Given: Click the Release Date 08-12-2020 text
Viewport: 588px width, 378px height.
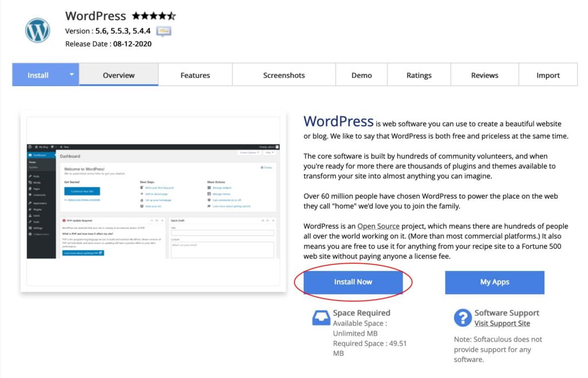Looking at the screenshot, I should 109,44.
